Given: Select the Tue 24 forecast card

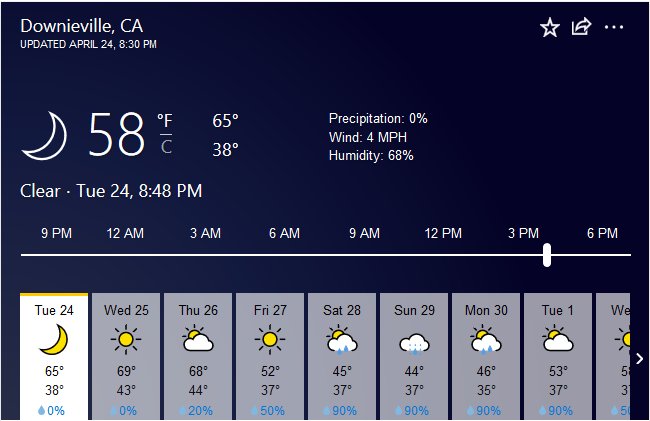Looking at the screenshot, I should (x=54, y=356).
